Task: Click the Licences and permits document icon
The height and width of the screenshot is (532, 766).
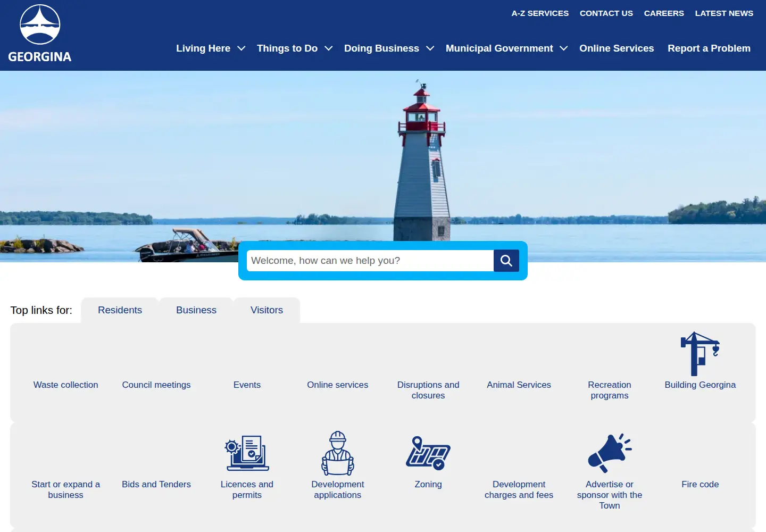Action: pos(247,453)
